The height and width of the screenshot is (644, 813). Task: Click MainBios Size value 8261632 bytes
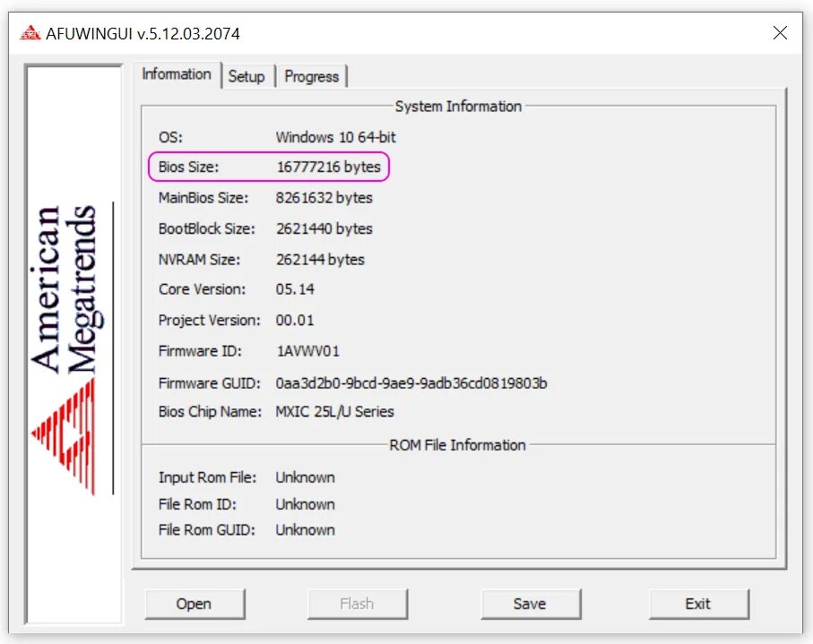(324, 198)
